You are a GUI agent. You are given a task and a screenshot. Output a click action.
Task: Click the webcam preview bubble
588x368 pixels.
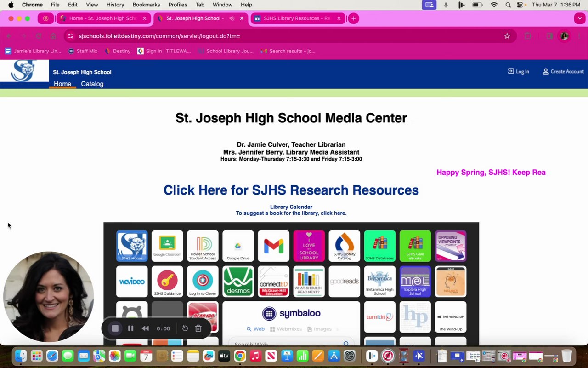(49, 297)
